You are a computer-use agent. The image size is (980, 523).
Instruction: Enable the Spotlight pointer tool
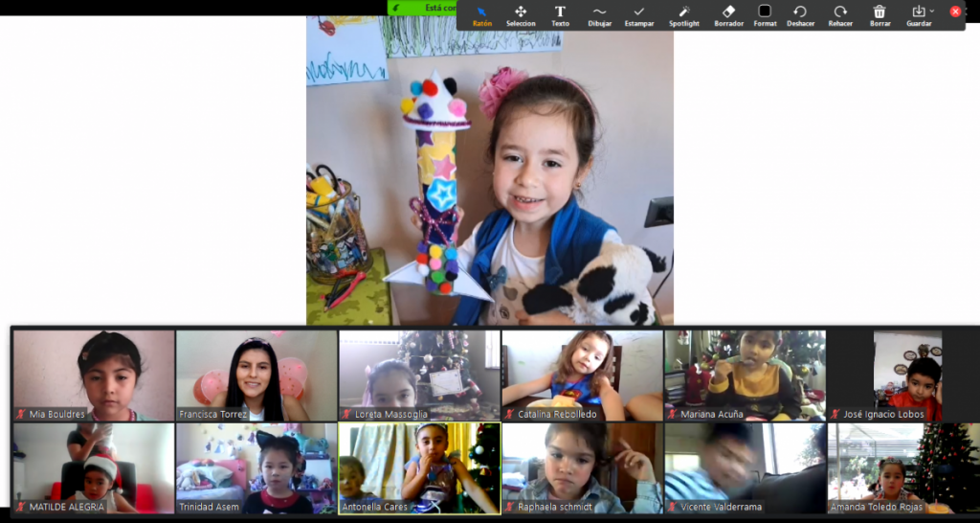683,14
